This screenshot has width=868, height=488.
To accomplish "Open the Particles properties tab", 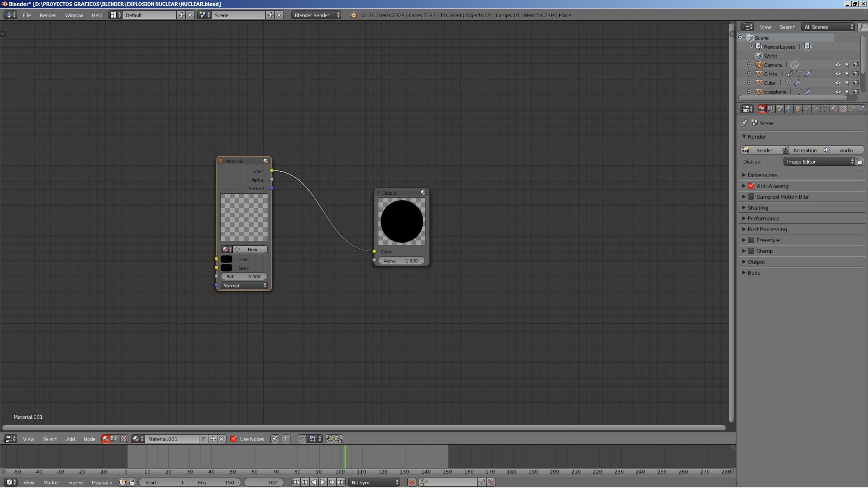I will [x=852, y=109].
